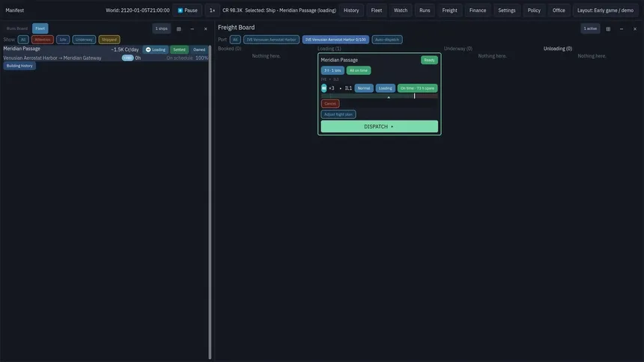This screenshot has width=644, height=362.
Task: Select the IVE Venusian Aerostat Harbor 0/100 filter
Action: point(335,40)
